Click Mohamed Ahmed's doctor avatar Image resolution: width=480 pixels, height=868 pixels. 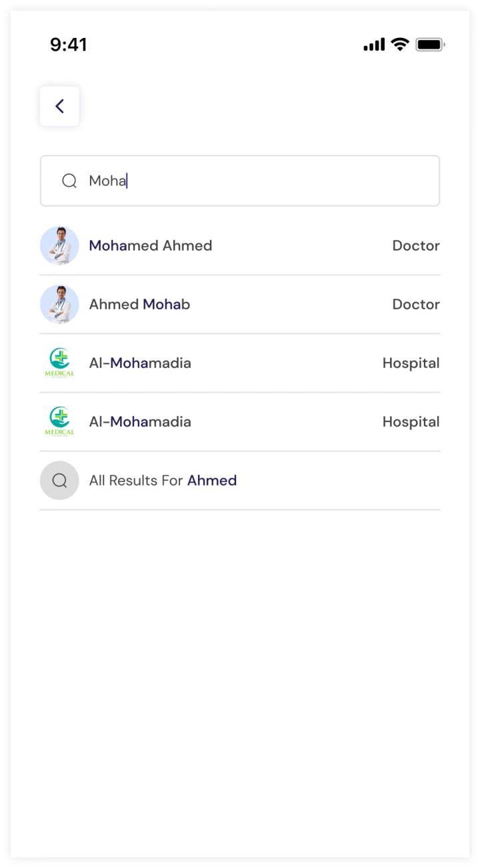pos(59,245)
